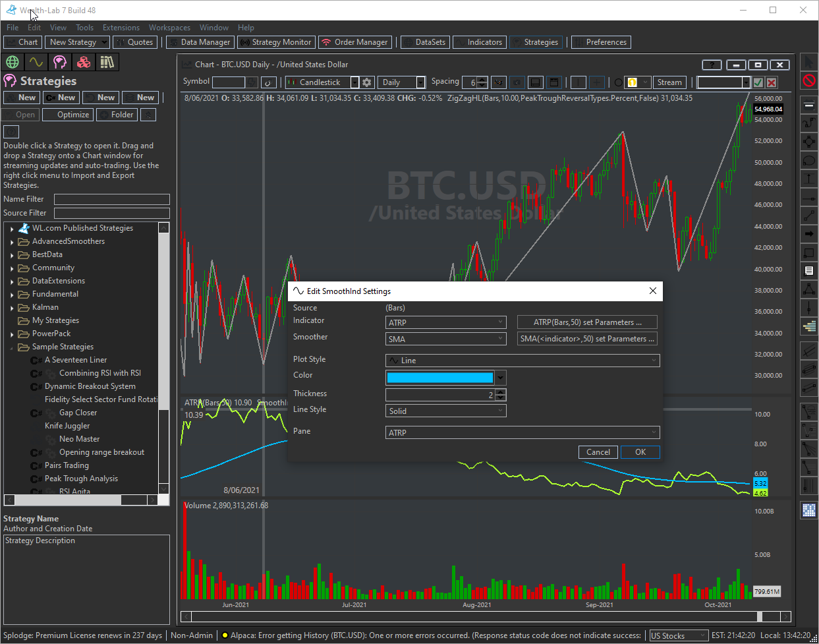Open the Help menu
The image size is (819, 644).
[x=246, y=28]
